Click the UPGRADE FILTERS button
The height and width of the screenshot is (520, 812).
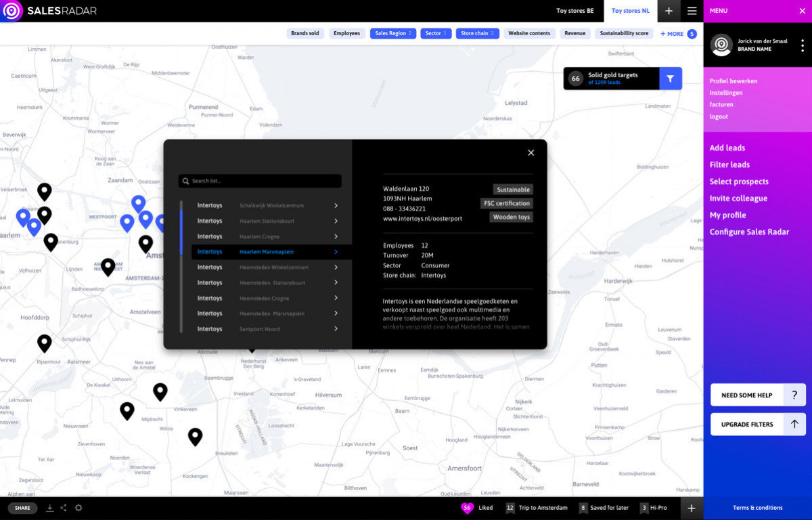[758, 425]
